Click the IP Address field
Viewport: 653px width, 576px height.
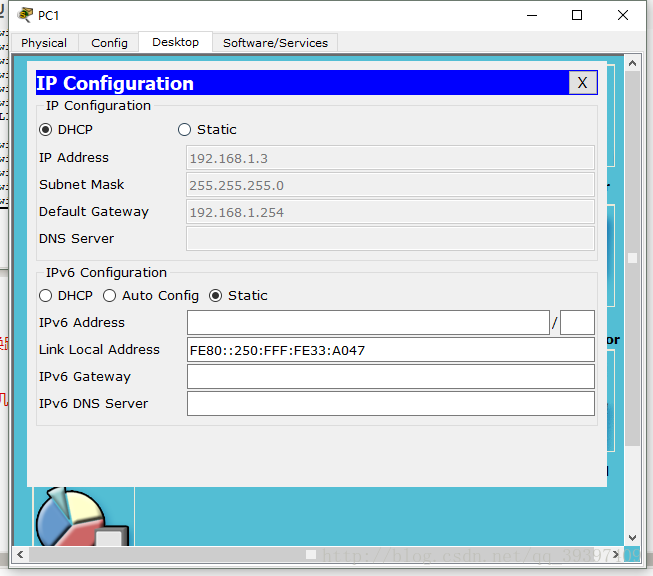(390, 158)
